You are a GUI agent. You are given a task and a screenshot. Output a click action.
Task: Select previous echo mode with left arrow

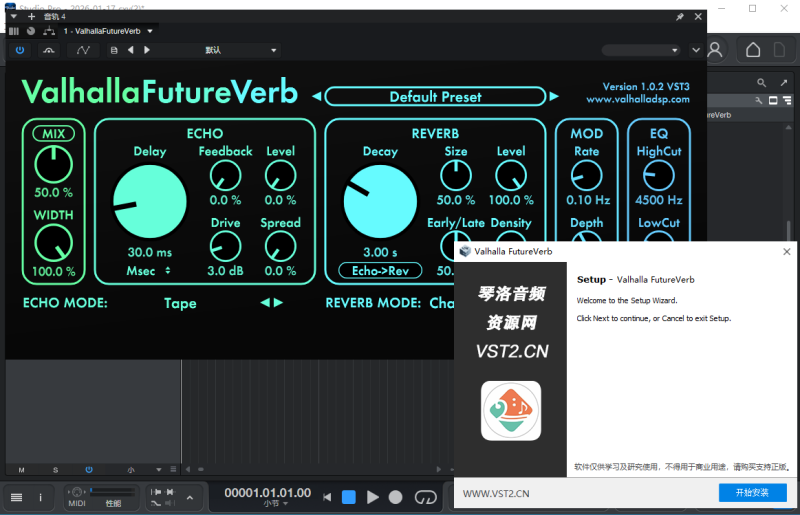(265, 303)
